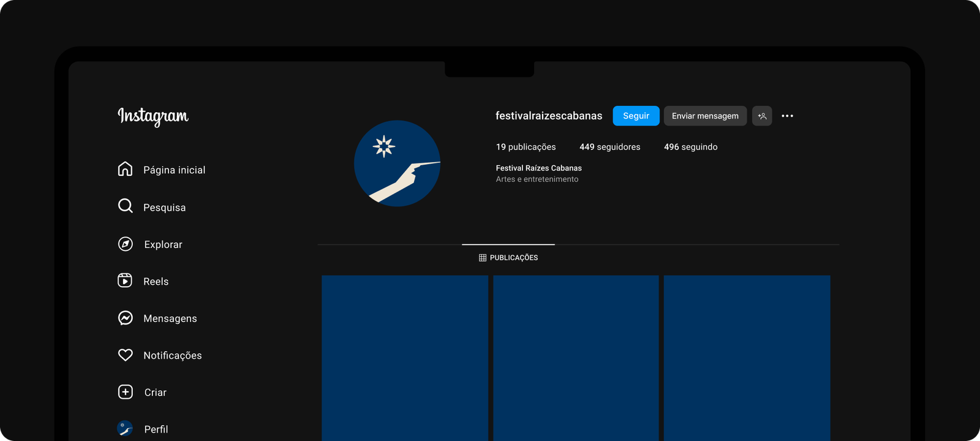Viewport: 980px width, 441px height.
Task: Open the first post thumbnail
Action: coord(405,358)
